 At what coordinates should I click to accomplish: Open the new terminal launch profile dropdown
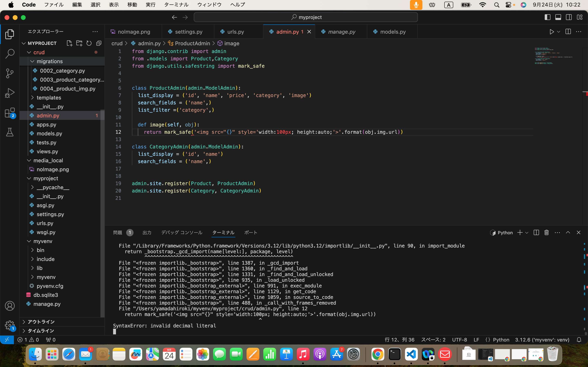(x=527, y=232)
